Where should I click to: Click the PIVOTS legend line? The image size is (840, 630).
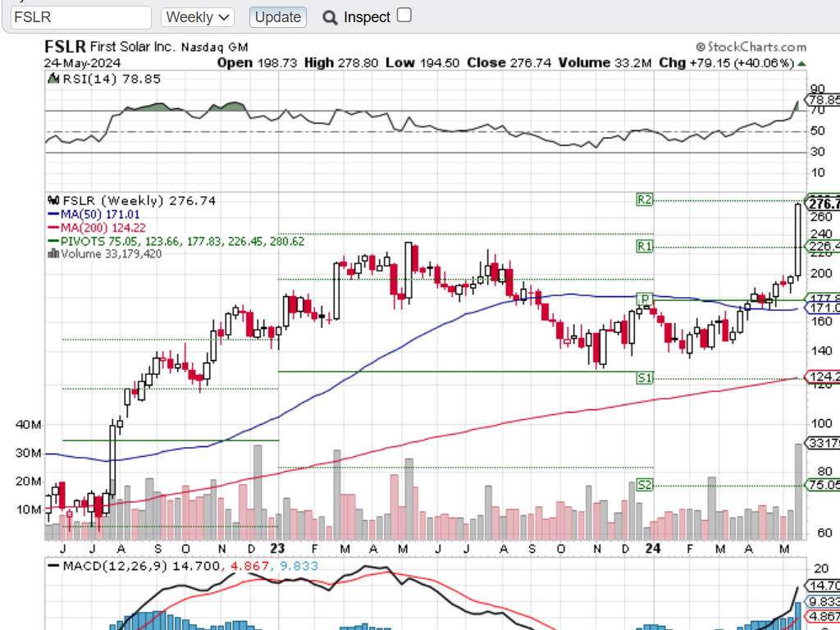coord(182,242)
